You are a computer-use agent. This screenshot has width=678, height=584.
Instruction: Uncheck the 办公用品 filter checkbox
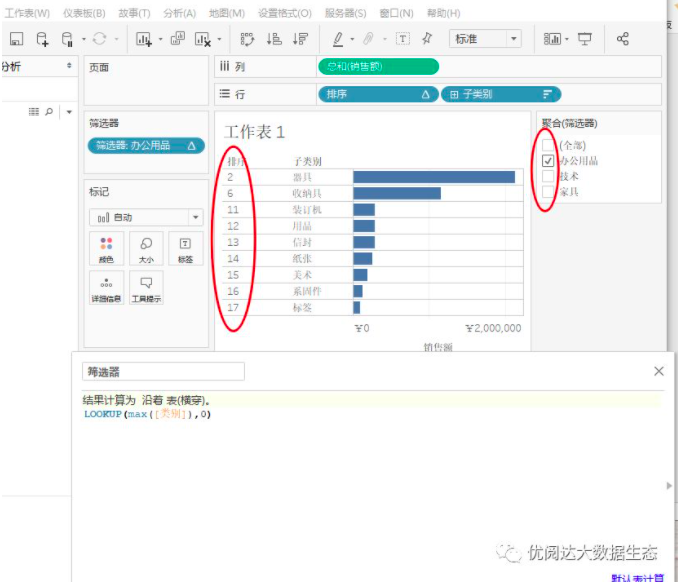[548, 160]
